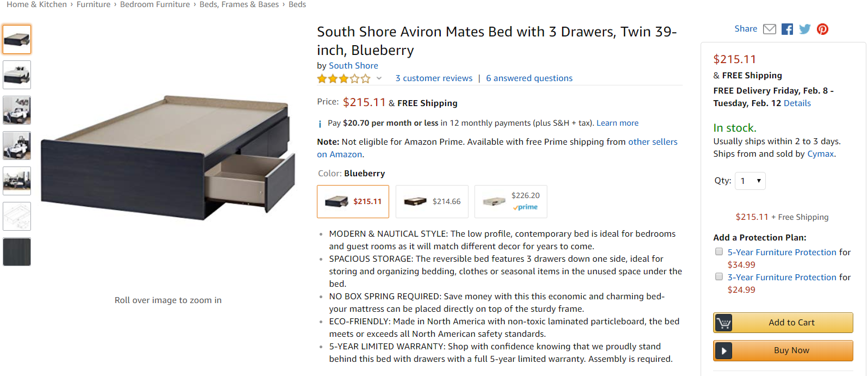
Task: Go to Bedroom Furniture in breadcrumb
Action: coord(155,4)
